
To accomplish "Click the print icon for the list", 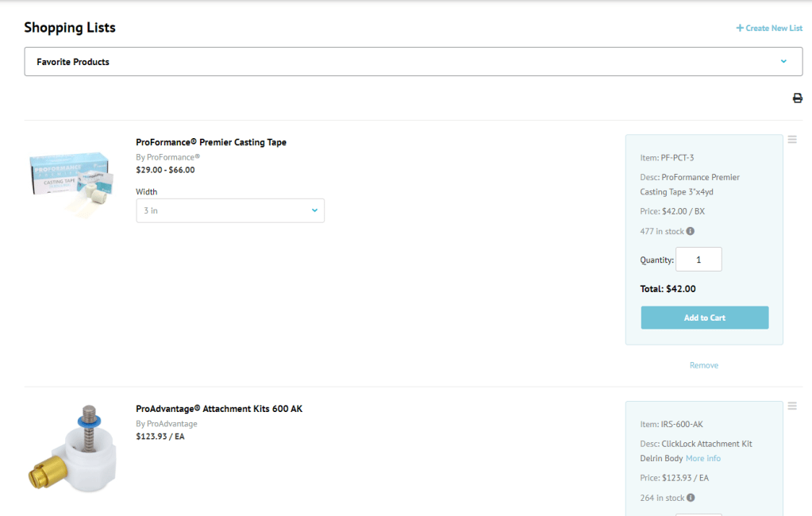I will (797, 98).
